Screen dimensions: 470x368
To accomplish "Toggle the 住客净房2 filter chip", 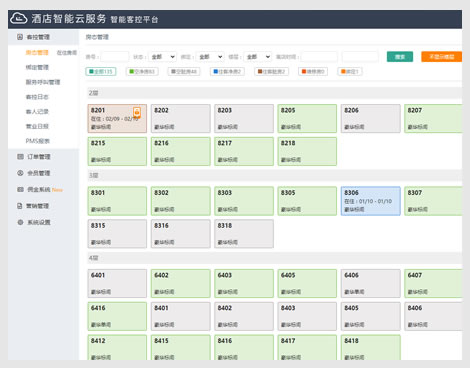I will click(227, 71).
